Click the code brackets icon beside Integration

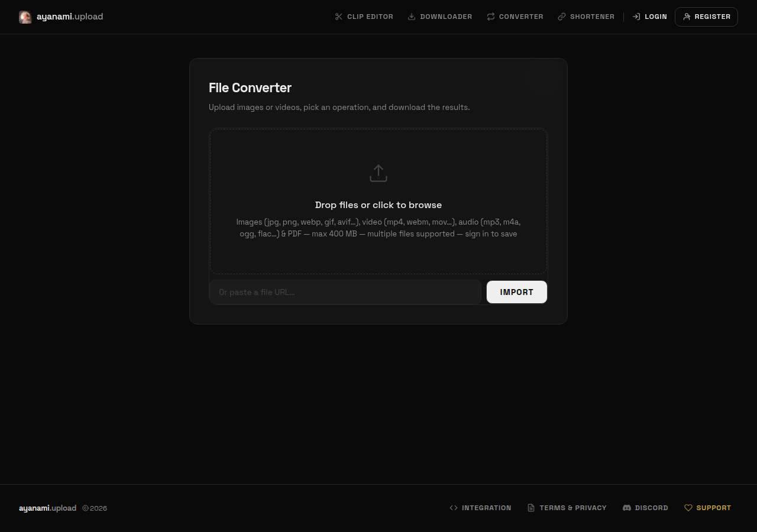454,508
